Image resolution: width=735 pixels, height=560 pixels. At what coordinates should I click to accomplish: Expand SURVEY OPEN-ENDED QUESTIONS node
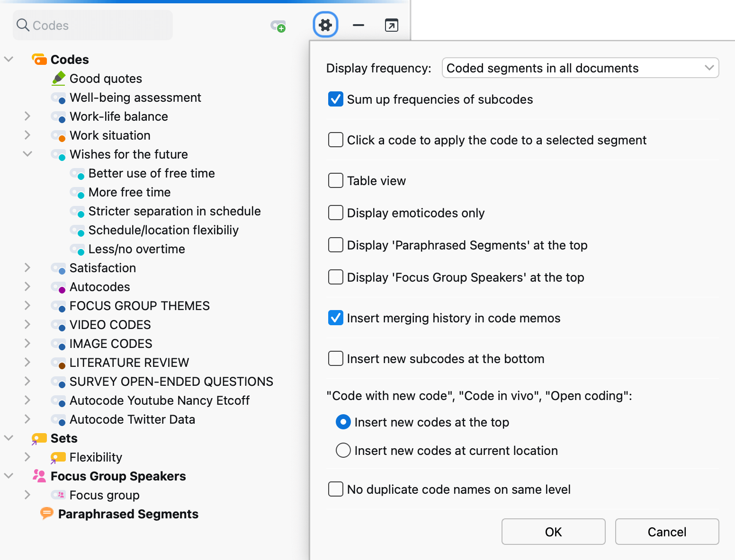[x=27, y=381]
